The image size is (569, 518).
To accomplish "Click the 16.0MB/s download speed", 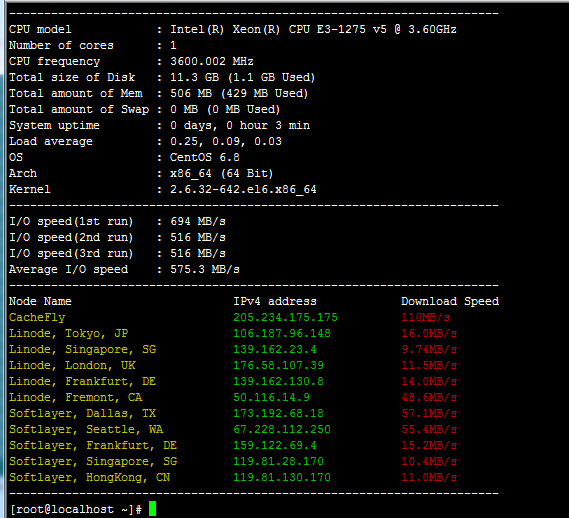I will [429, 333].
